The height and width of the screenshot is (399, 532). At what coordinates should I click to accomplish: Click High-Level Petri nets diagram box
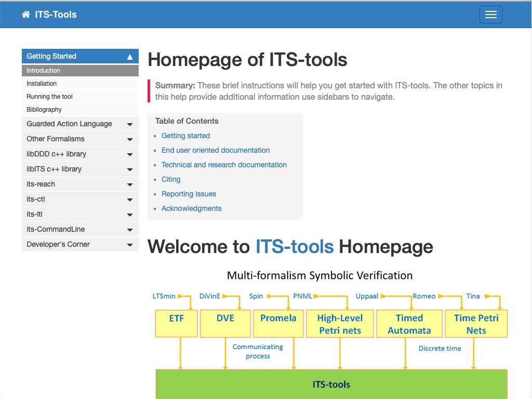tap(340, 323)
